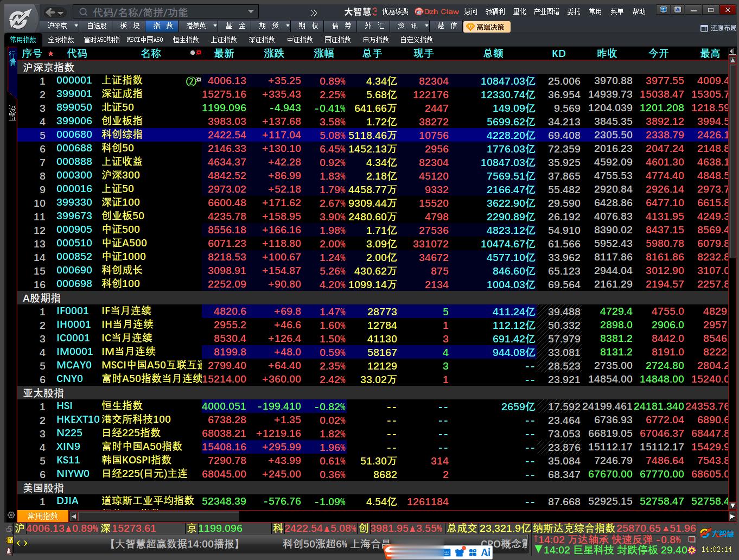This screenshot has height=560, width=739.
Task: Open the 帮助 menu
Action: [639, 11]
